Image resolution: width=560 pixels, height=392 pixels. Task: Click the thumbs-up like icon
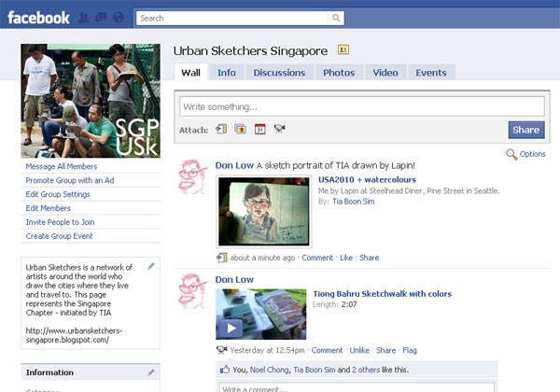[x=225, y=370]
